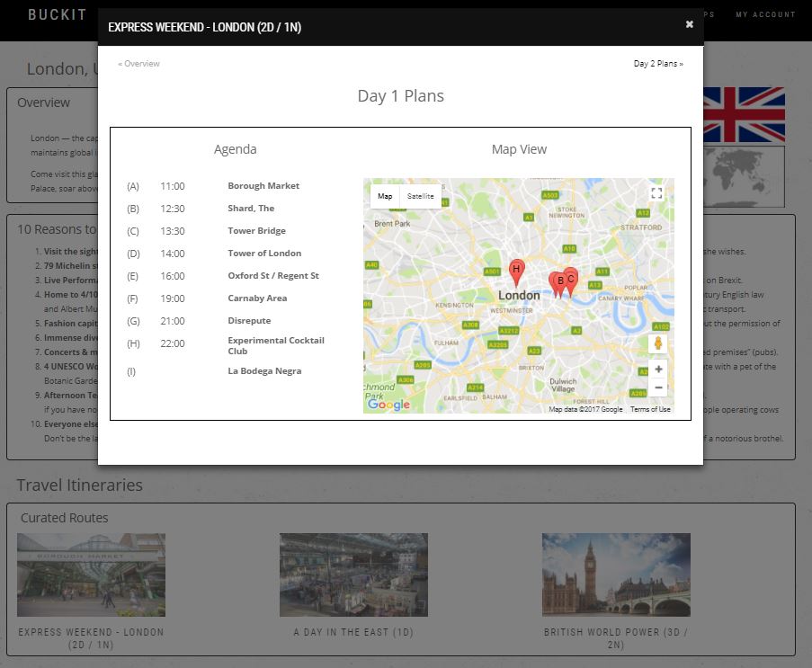Click the world map image
The height and width of the screenshot is (668, 812).
(x=745, y=176)
